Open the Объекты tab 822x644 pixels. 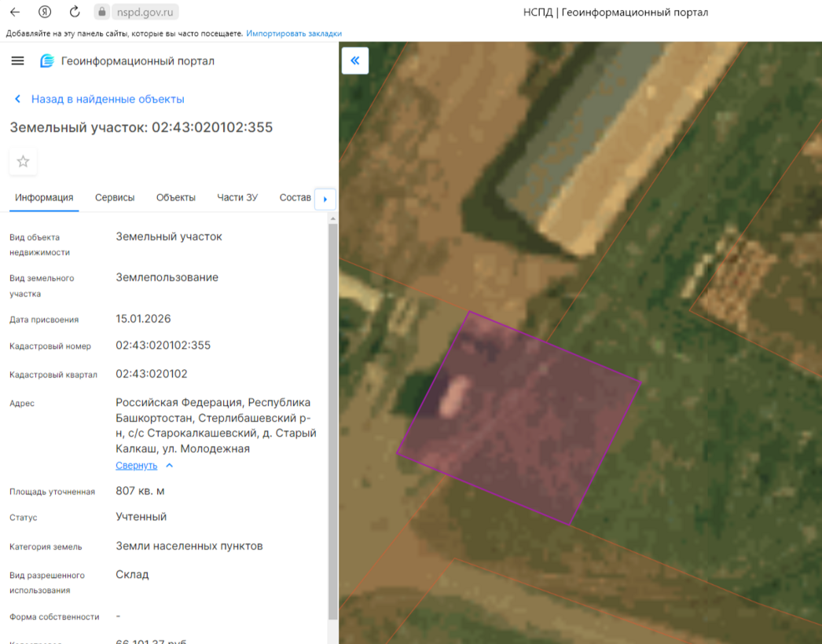point(175,198)
